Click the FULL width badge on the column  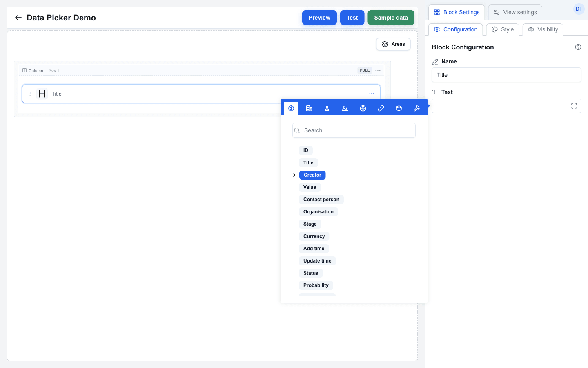coord(365,70)
